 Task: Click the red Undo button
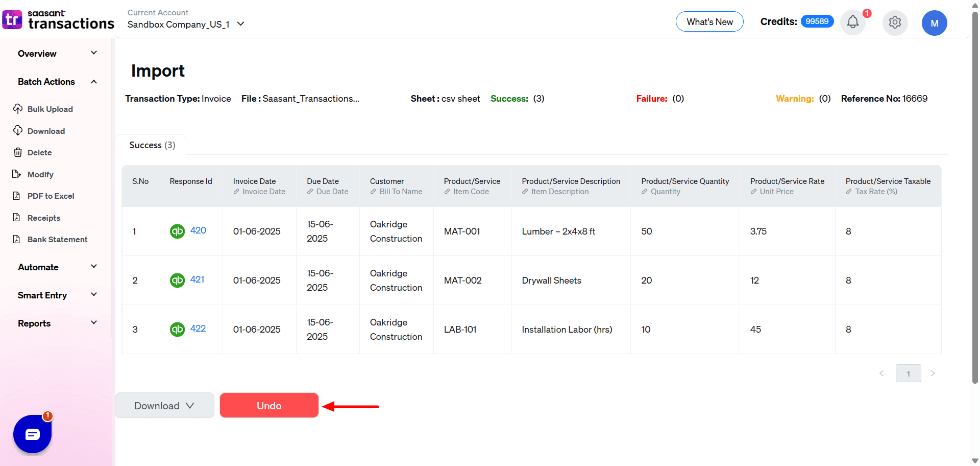point(269,405)
